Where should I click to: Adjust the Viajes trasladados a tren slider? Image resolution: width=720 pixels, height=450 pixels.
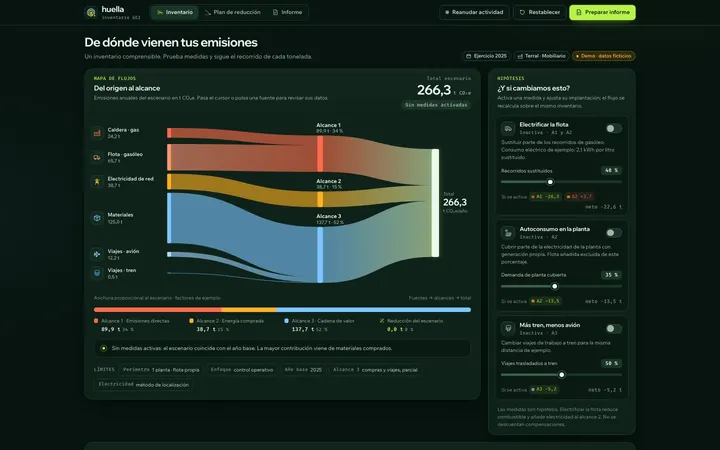(562, 375)
